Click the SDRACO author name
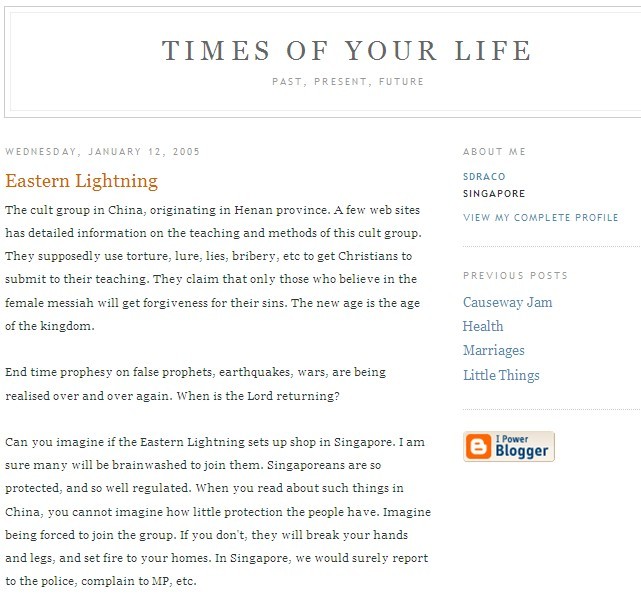The height and width of the screenshot is (603, 641). click(x=484, y=175)
